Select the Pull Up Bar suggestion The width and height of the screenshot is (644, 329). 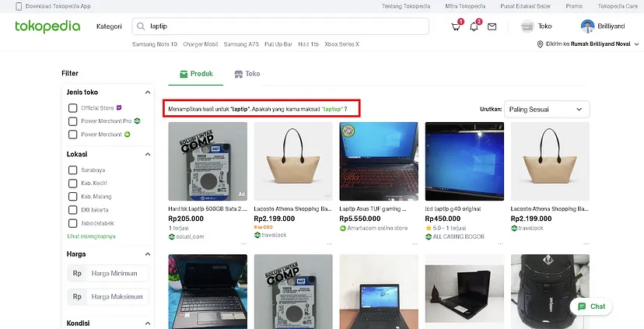coord(278,44)
